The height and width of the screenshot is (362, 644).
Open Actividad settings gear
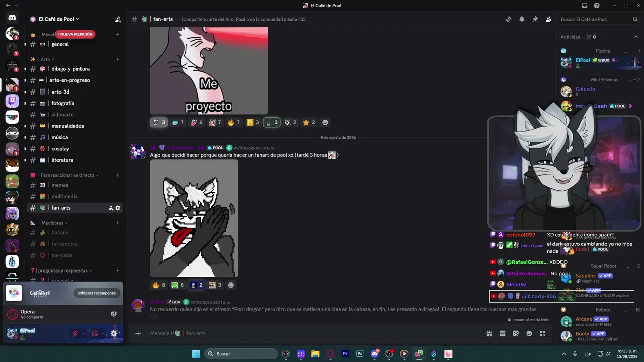594,37
